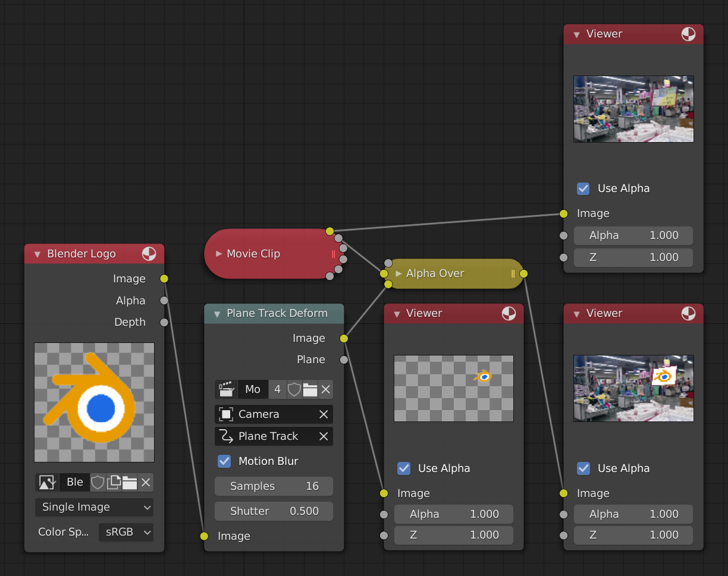Open a new image via the folder icon on Blender Logo

click(130, 482)
